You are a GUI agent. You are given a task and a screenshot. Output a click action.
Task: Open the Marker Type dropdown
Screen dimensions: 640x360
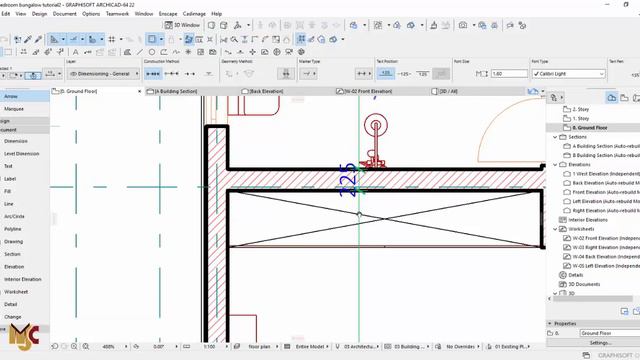pyautogui.click(x=309, y=74)
